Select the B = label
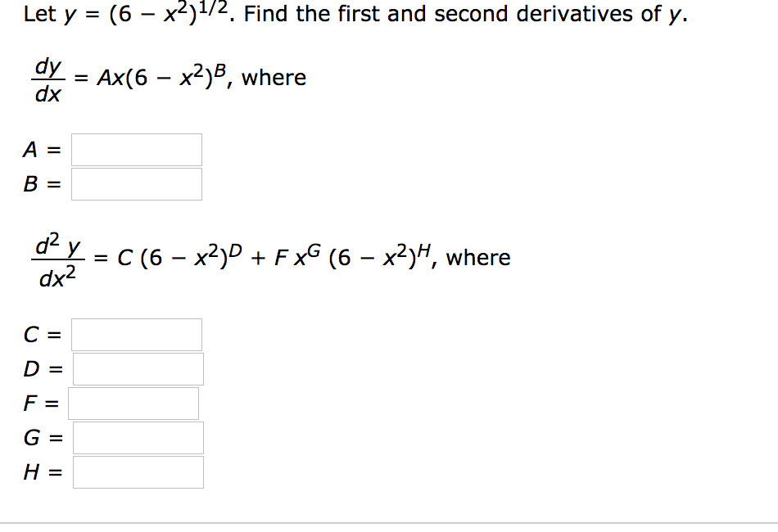 (42, 183)
